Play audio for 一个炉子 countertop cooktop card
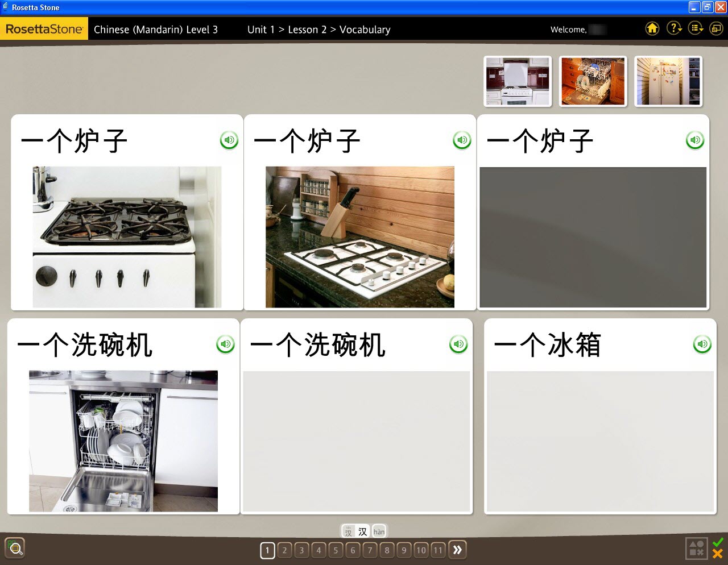Image resolution: width=728 pixels, height=565 pixels. pyautogui.click(x=462, y=140)
